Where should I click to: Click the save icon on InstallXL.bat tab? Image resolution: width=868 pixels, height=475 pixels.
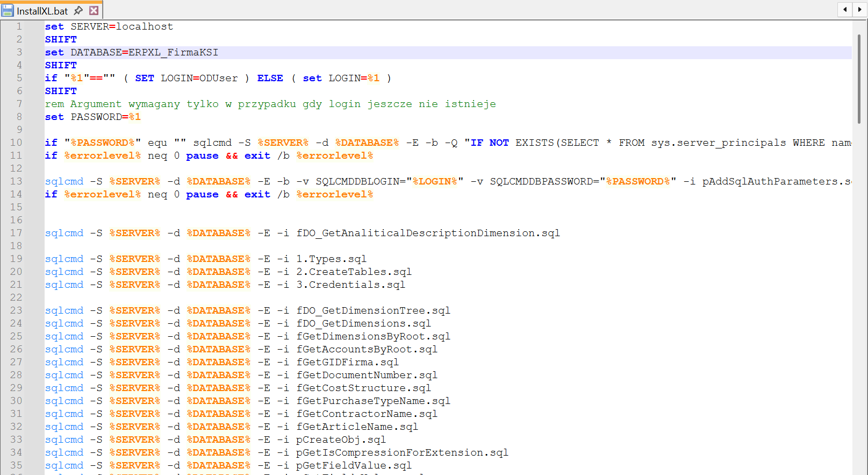8,11
